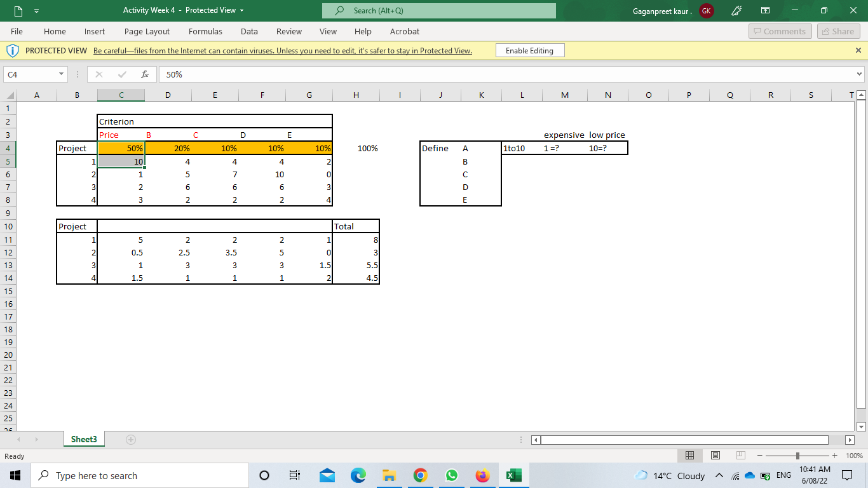This screenshot has height=488, width=868.
Task: Switch to Normal view icon
Action: 689,456
